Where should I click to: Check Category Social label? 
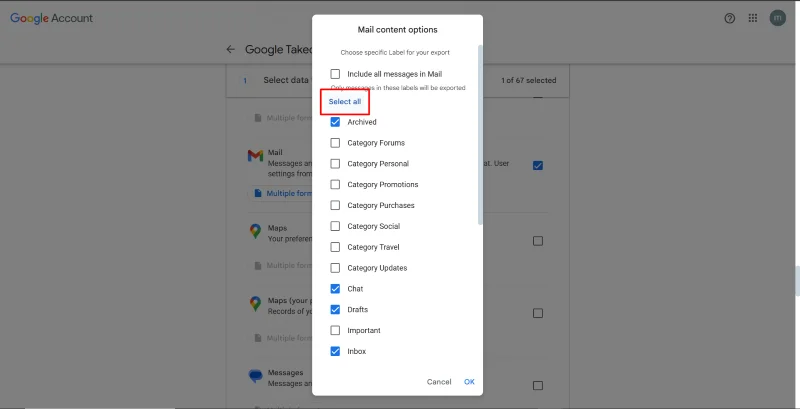[335, 226]
